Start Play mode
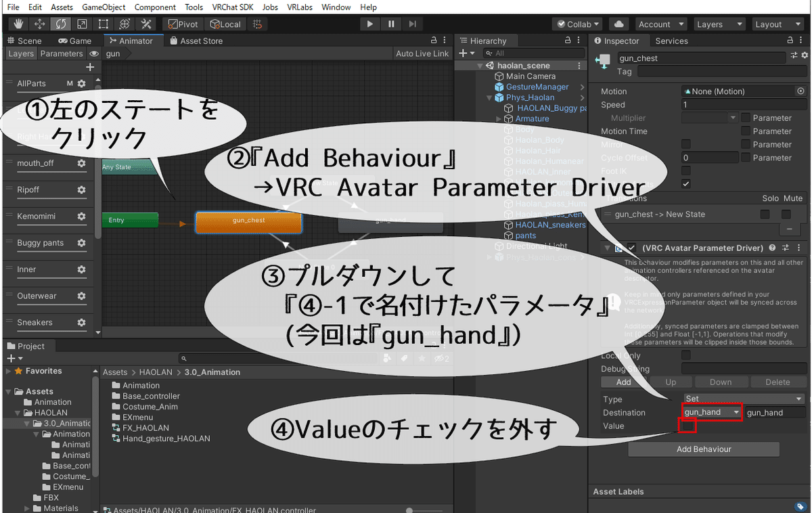 (x=369, y=24)
